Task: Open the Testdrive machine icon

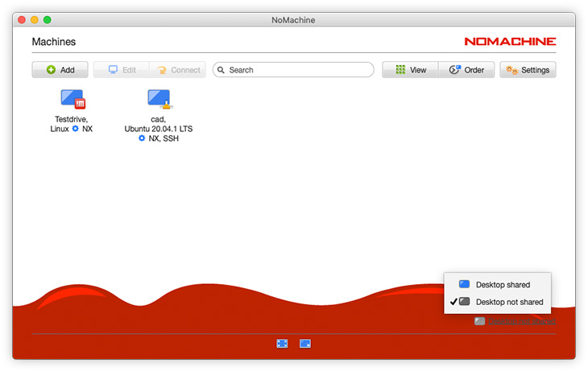Action: coord(72,100)
